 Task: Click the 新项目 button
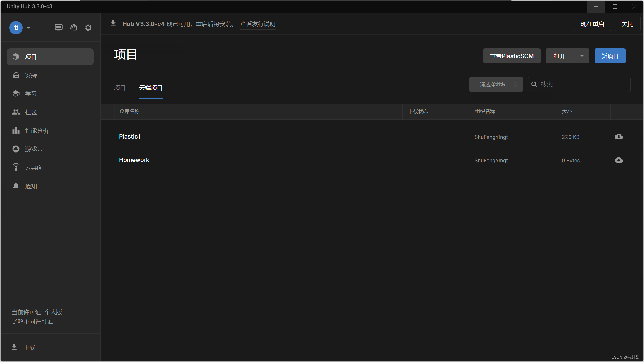(x=610, y=56)
